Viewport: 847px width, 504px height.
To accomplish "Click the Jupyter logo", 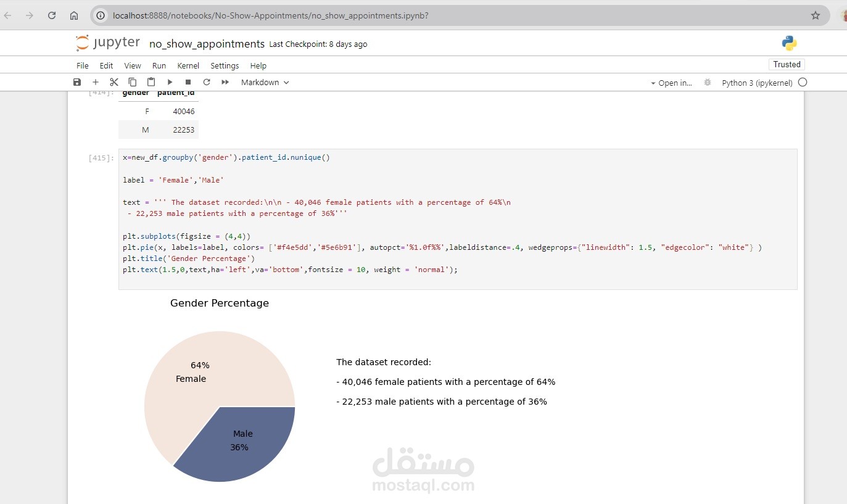I will (108, 43).
